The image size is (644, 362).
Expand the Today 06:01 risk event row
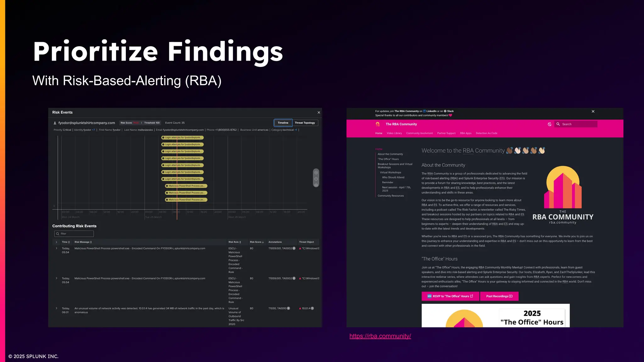click(x=56, y=308)
